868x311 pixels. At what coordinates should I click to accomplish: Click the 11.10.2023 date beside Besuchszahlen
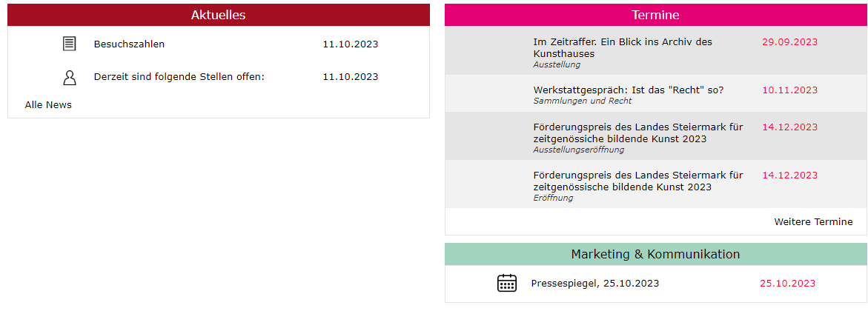(351, 44)
